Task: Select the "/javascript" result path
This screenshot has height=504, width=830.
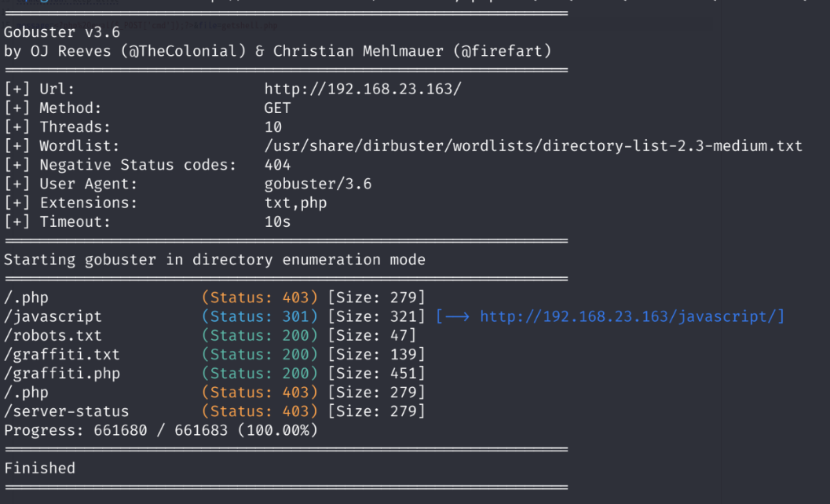Action: click(53, 316)
